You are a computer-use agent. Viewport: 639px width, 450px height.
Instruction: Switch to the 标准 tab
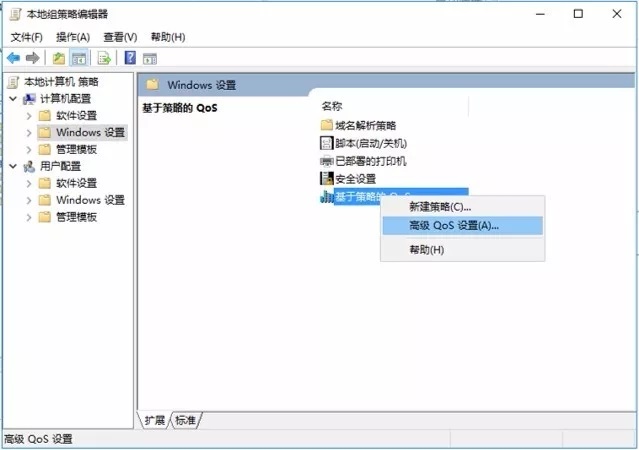point(186,419)
